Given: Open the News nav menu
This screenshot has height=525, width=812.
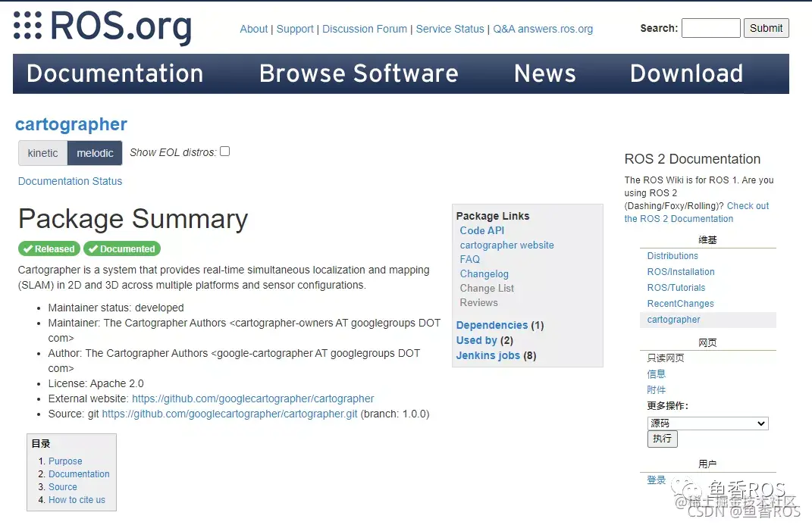Looking at the screenshot, I should coord(545,73).
